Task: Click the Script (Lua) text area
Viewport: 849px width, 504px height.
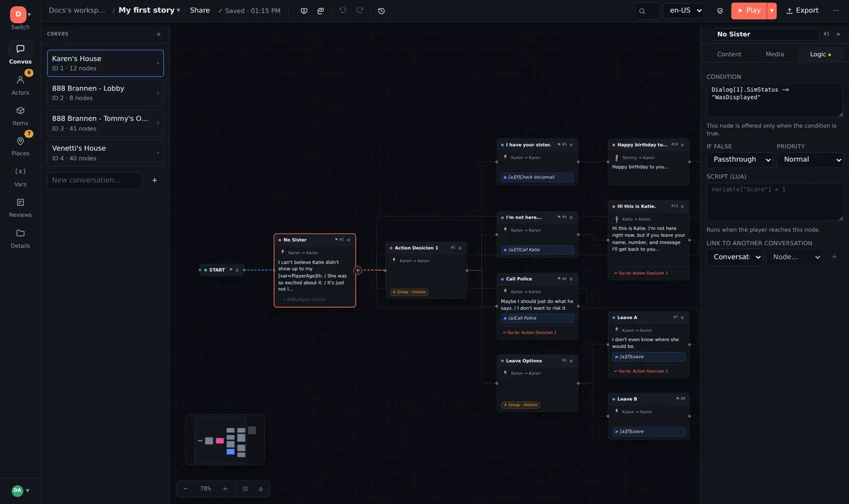Action: tap(775, 202)
